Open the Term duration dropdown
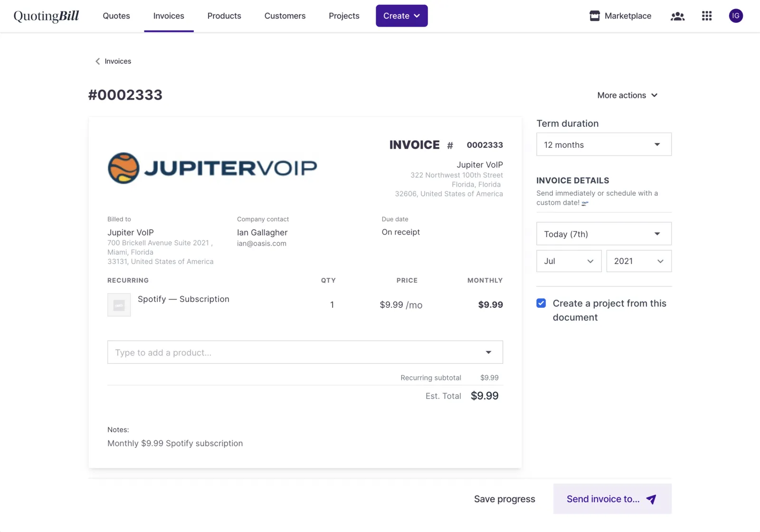This screenshot has height=532, width=760. click(x=604, y=144)
